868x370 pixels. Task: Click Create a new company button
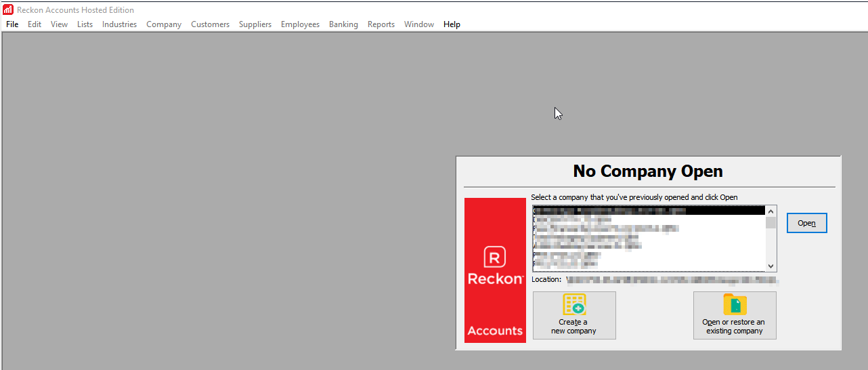pyautogui.click(x=574, y=315)
